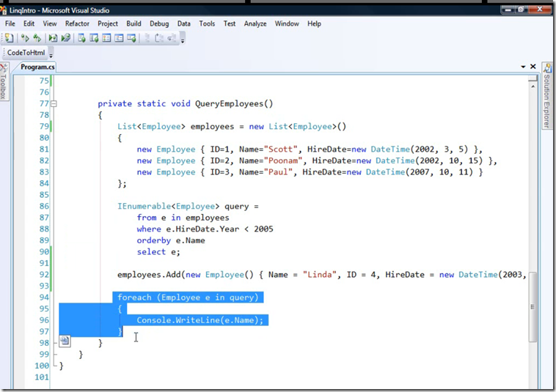Open the View menu
Screen dimensions: 556x392
(x=50, y=23)
